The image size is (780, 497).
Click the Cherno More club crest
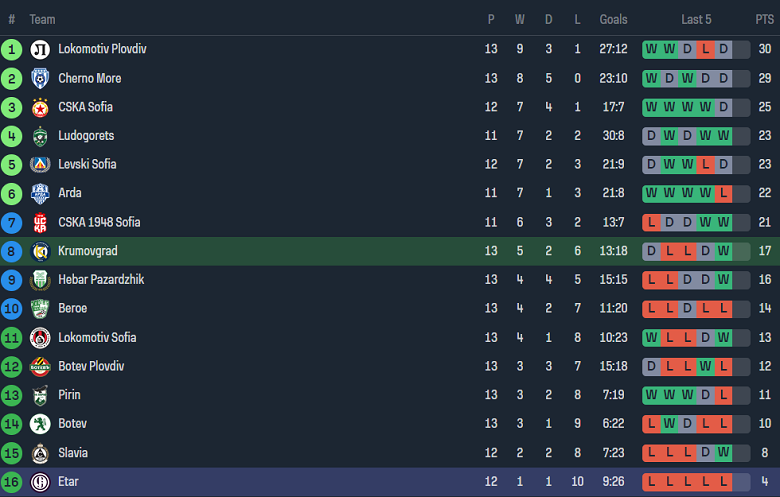point(40,78)
